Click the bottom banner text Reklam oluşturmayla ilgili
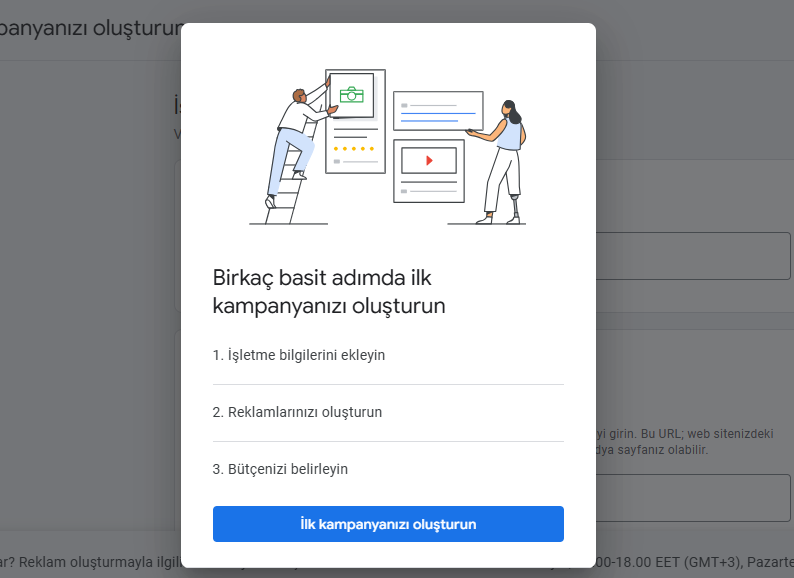The width and height of the screenshot is (794, 578). pyautogui.click(x=90, y=562)
